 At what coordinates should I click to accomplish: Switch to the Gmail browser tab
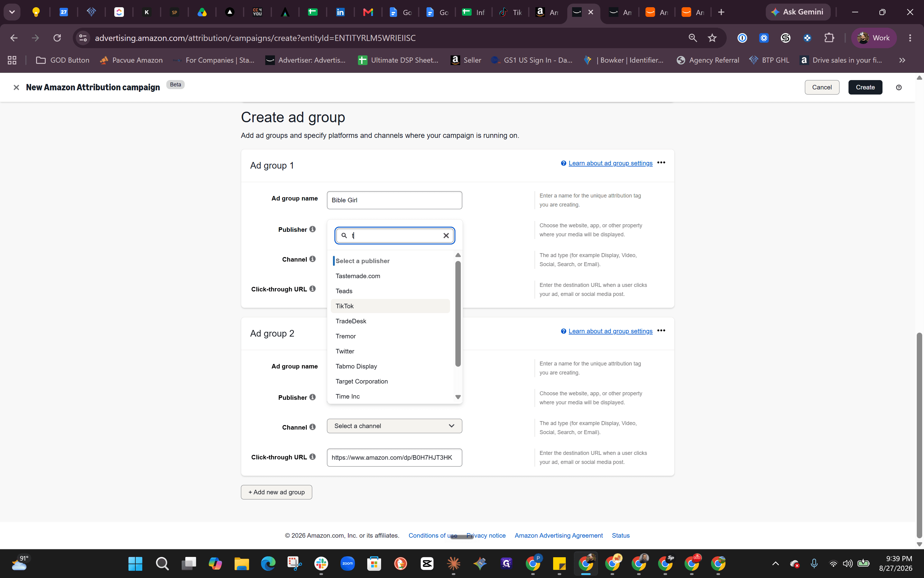click(368, 12)
